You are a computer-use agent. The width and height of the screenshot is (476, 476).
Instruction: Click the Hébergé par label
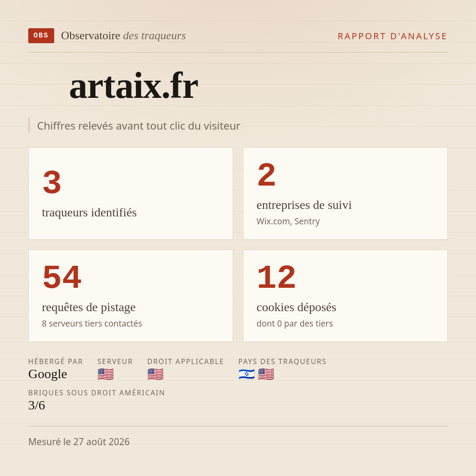click(x=56, y=361)
